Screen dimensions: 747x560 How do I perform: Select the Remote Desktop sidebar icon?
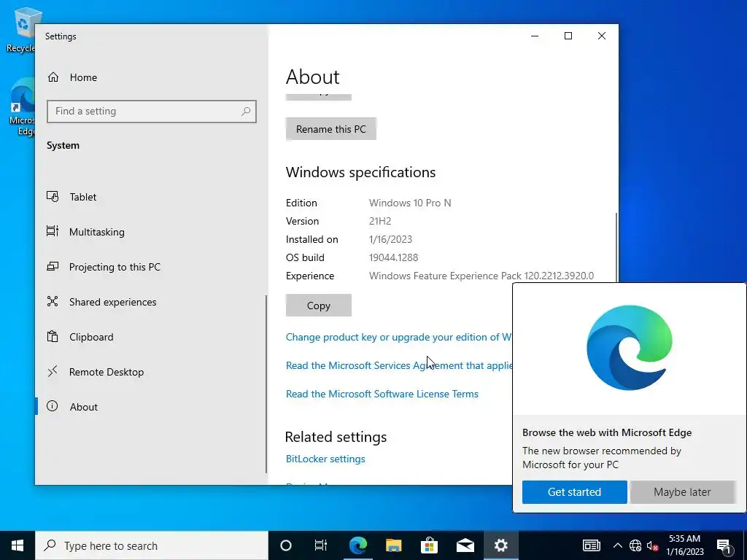click(53, 371)
